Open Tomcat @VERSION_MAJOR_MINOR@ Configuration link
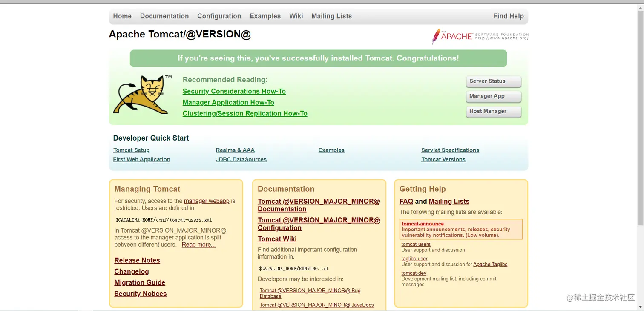Screen dimensions: 644x311 pos(319,224)
